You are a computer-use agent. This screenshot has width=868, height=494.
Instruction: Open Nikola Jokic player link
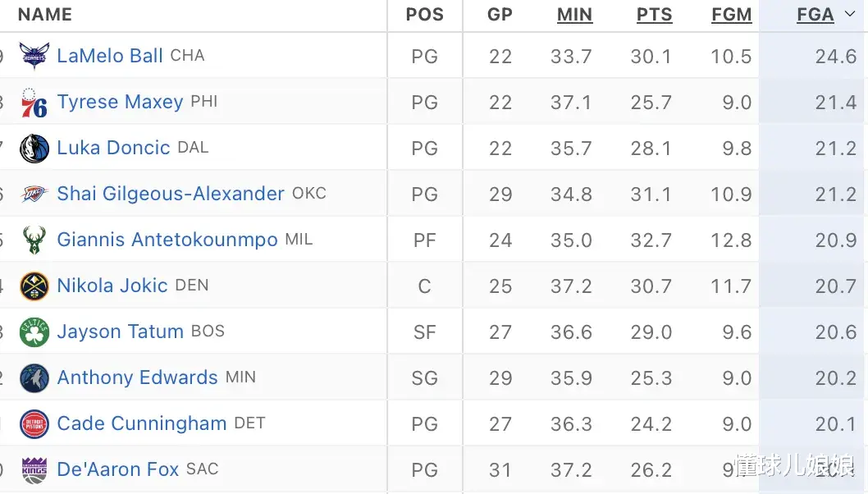point(112,286)
